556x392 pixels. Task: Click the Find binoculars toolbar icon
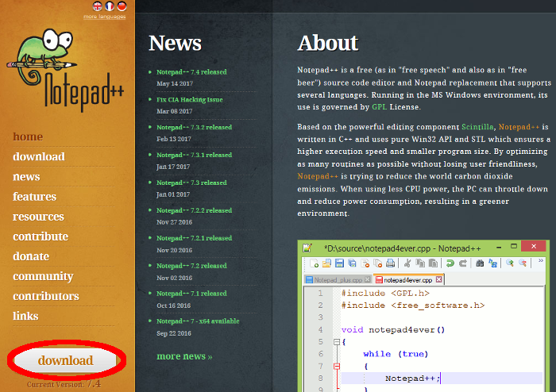tap(480, 263)
